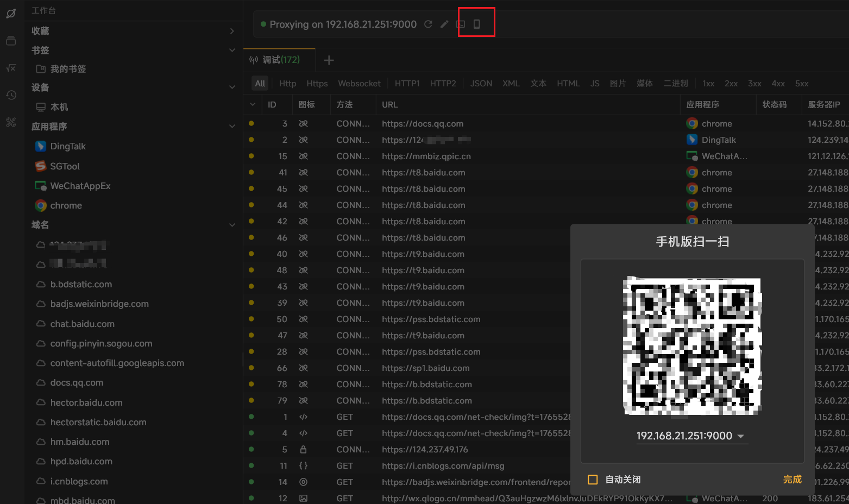Open the formula script icon in sidebar

click(x=11, y=68)
